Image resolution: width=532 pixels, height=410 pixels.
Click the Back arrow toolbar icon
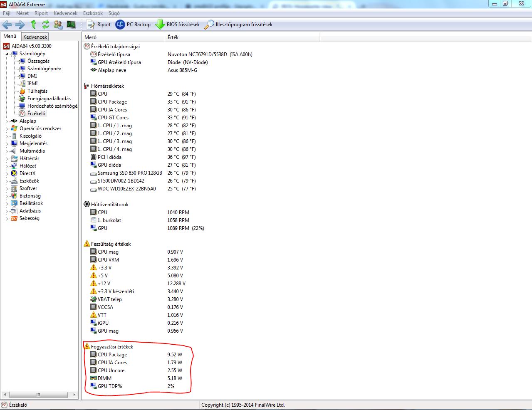click(x=7, y=25)
